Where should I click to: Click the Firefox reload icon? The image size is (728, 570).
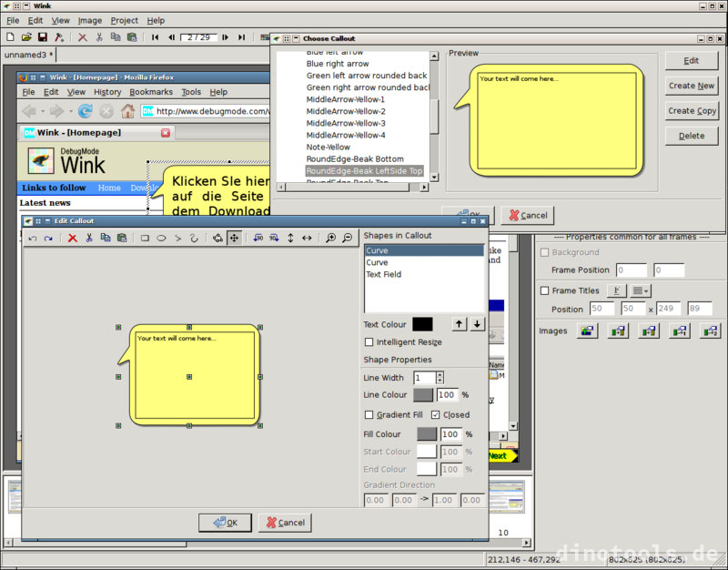click(85, 111)
